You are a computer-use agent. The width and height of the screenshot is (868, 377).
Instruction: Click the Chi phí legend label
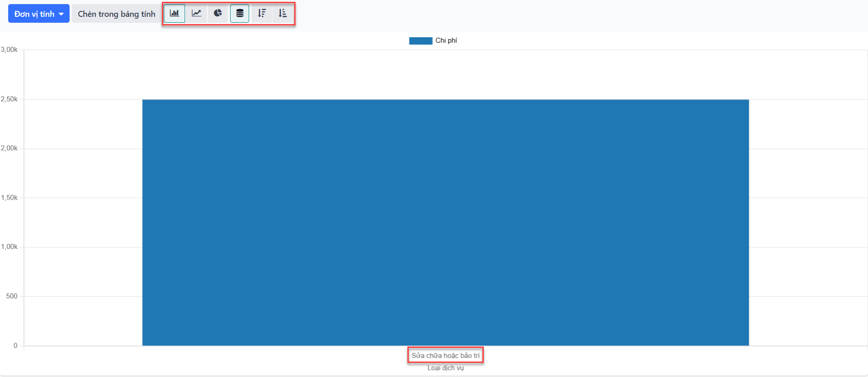coord(446,40)
